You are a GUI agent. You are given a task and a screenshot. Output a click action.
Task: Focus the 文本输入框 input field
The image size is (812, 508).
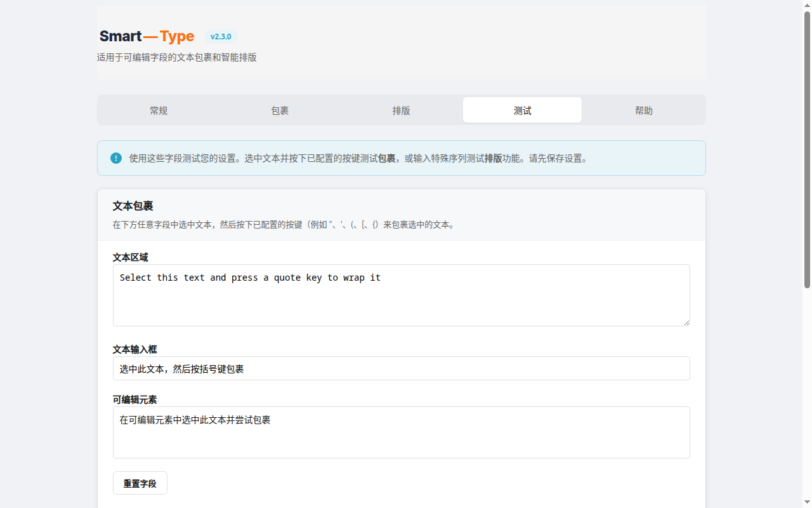401,368
